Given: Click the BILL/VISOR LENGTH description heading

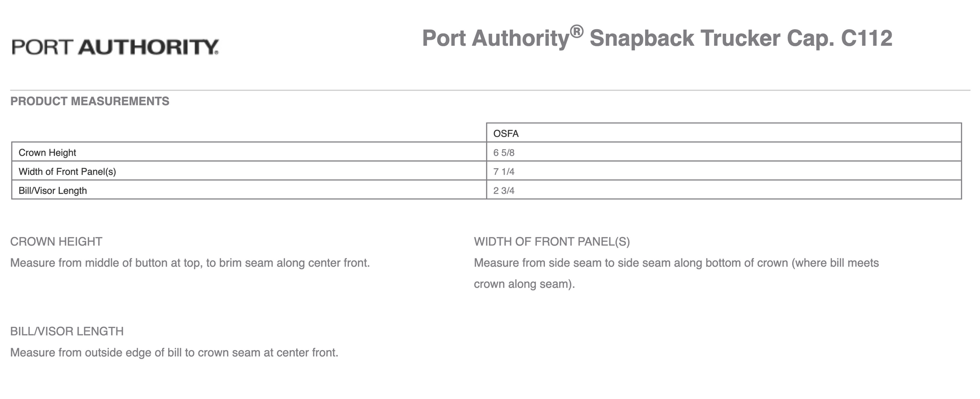Looking at the screenshot, I should [66, 331].
